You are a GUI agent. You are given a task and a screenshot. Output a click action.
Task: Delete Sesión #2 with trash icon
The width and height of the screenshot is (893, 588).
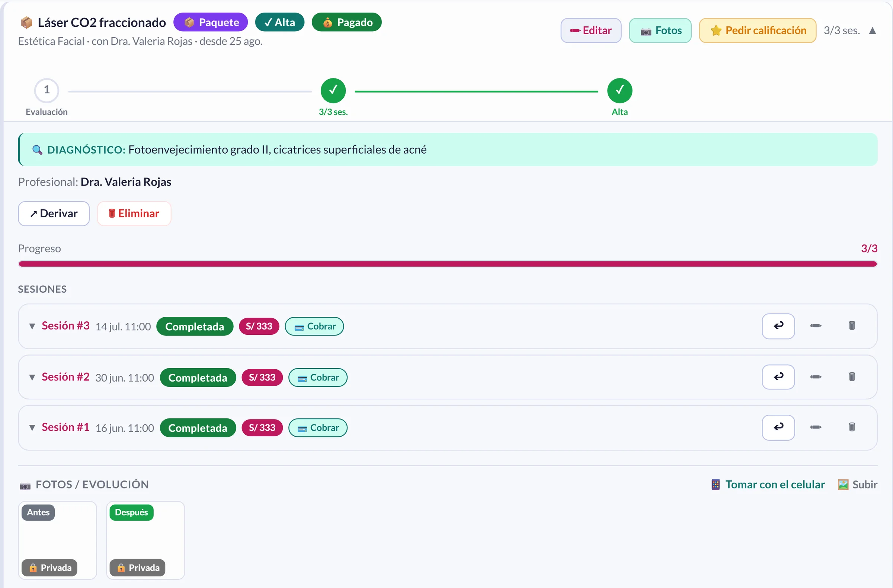coord(852,377)
